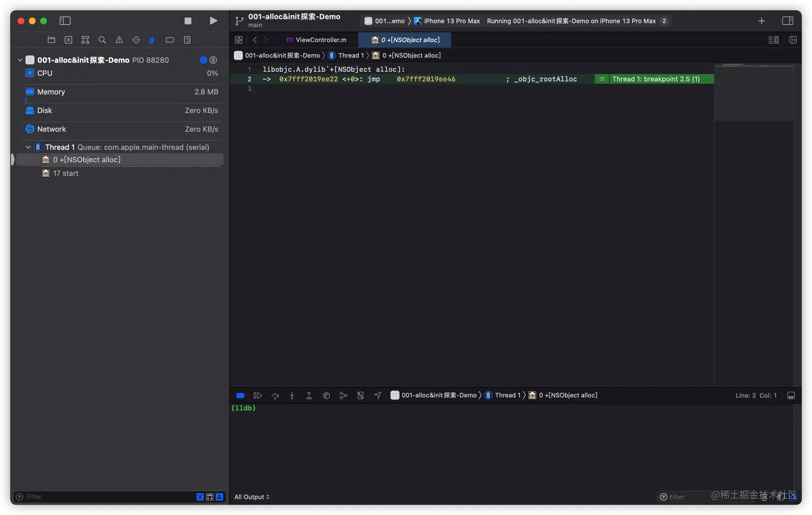Open the related items grid menu
812x515 pixels.
click(239, 40)
